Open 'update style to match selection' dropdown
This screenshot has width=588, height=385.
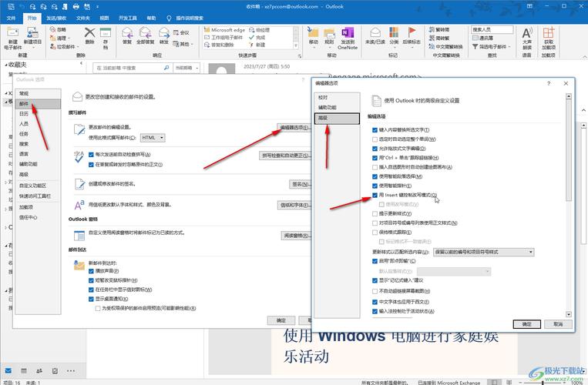click(x=484, y=253)
